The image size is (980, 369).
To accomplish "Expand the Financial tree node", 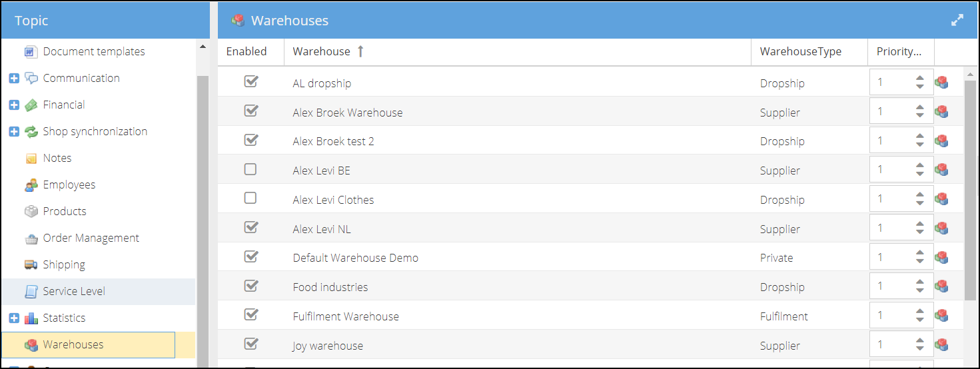I will (x=14, y=105).
